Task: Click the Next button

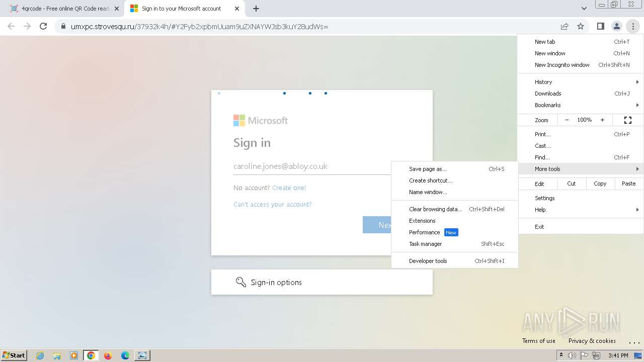Action: click(377, 225)
